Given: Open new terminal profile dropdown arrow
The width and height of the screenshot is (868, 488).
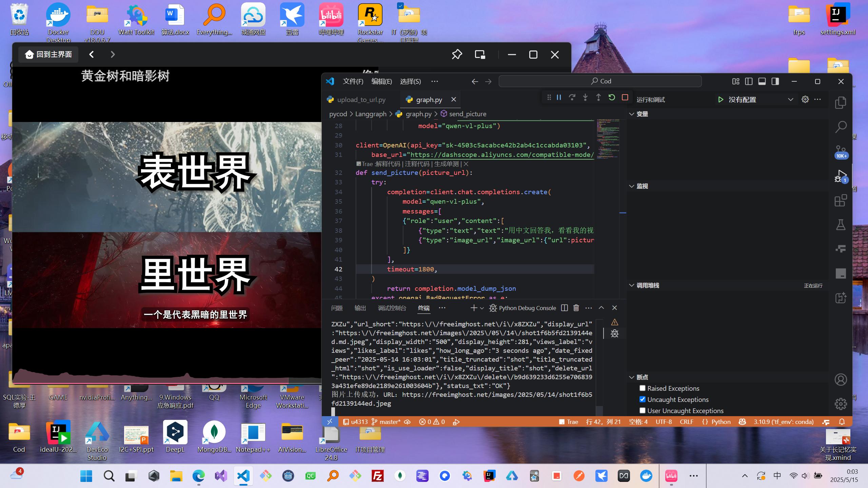Looking at the screenshot, I should [482, 308].
